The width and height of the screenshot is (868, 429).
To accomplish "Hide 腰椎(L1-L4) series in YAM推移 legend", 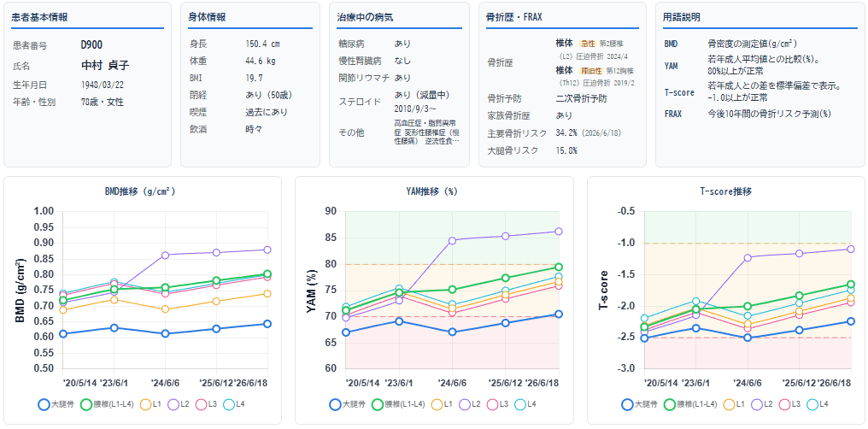I will coord(398,404).
